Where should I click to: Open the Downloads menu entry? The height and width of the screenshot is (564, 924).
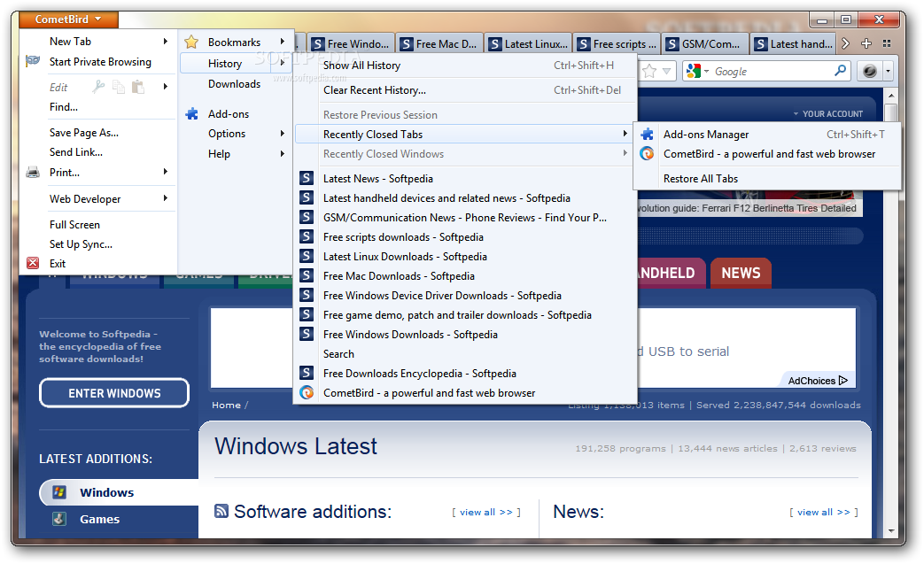[235, 84]
